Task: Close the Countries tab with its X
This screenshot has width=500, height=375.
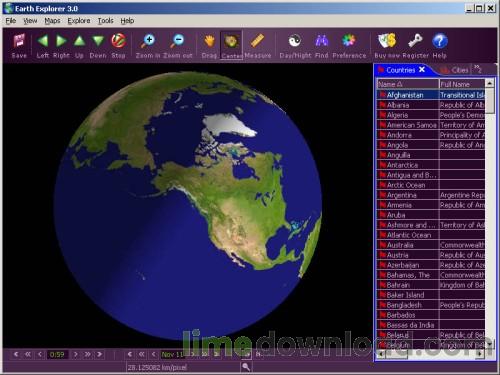Action: click(422, 70)
